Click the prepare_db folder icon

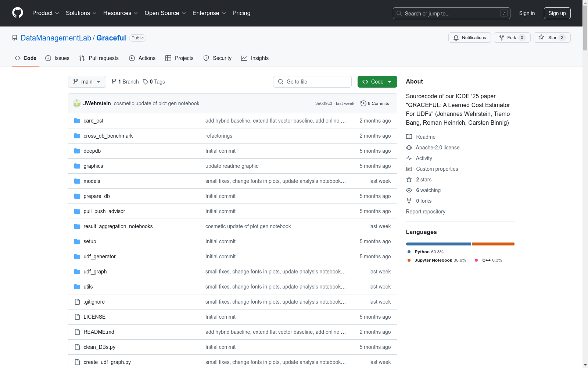tap(77, 196)
